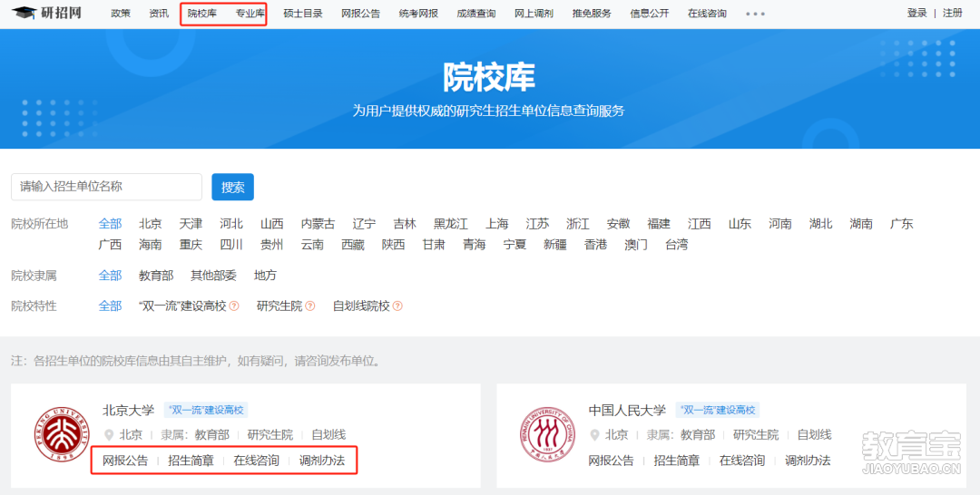Image resolution: width=980 pixels, height=495 pixels.
Task: Go to 专业库 in top navigation
Action: pos(250,13)
